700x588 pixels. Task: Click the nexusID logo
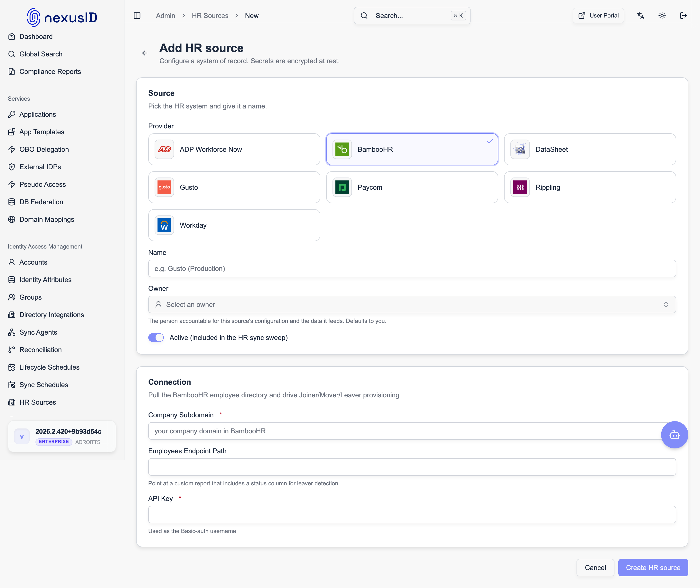pyautogui.click(x=62, y=17)
